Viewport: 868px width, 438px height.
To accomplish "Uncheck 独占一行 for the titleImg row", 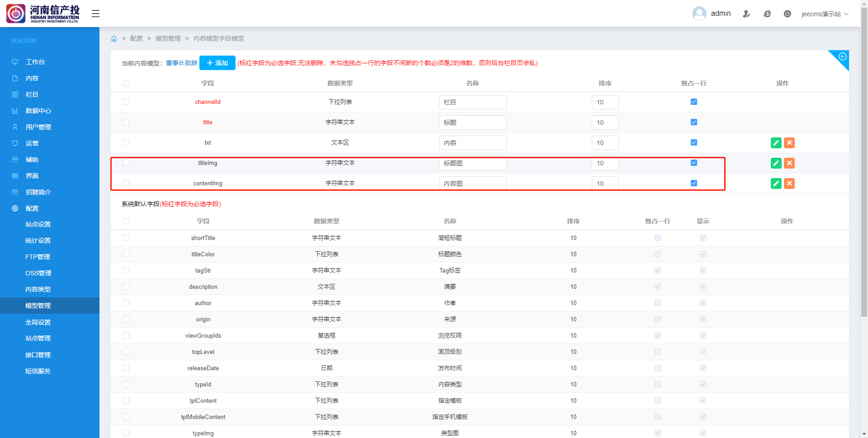I will pos(694,163).
